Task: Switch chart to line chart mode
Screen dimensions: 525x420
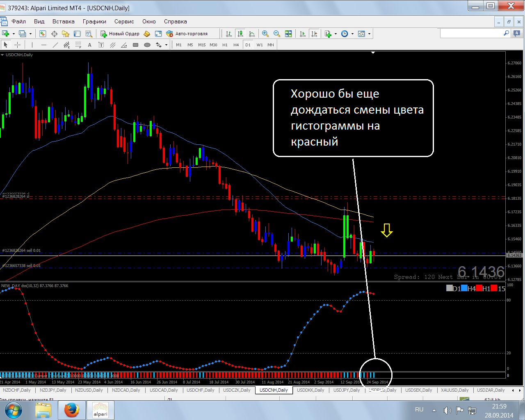Action: click(252, 34)
